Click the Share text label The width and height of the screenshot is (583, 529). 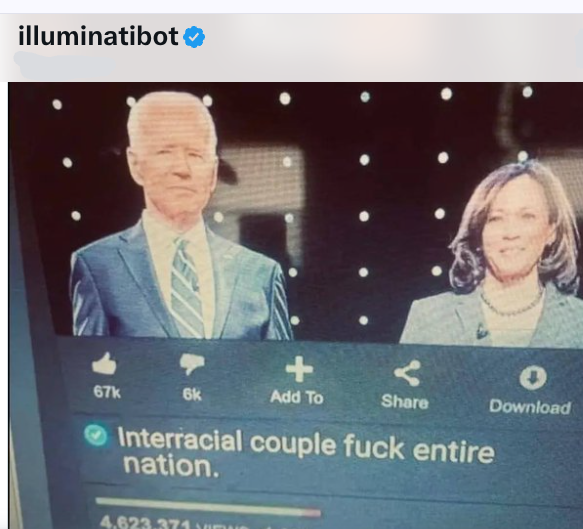click(x=405, y=402)
